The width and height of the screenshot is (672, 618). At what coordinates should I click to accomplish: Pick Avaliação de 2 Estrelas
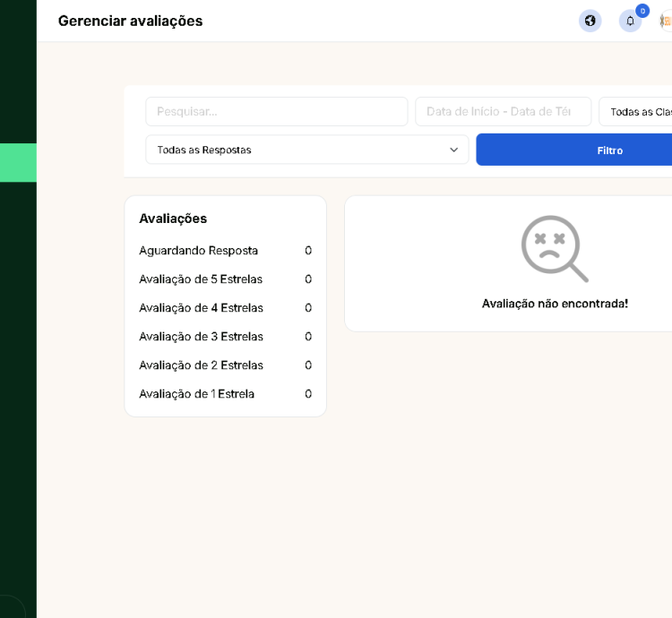201,365
